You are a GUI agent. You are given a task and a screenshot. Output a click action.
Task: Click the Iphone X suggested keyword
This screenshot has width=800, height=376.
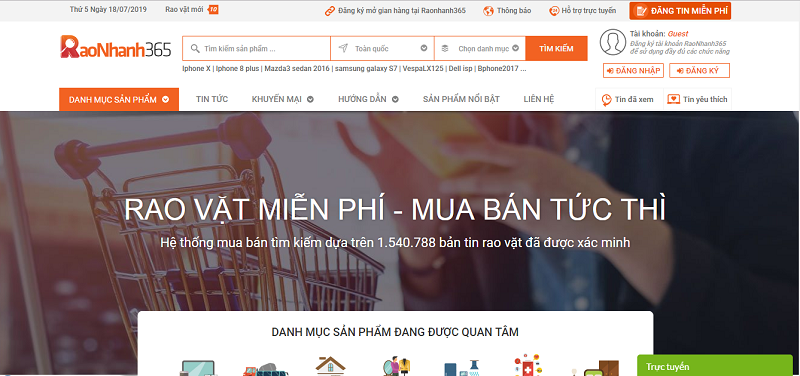click(x=196, y=68)
